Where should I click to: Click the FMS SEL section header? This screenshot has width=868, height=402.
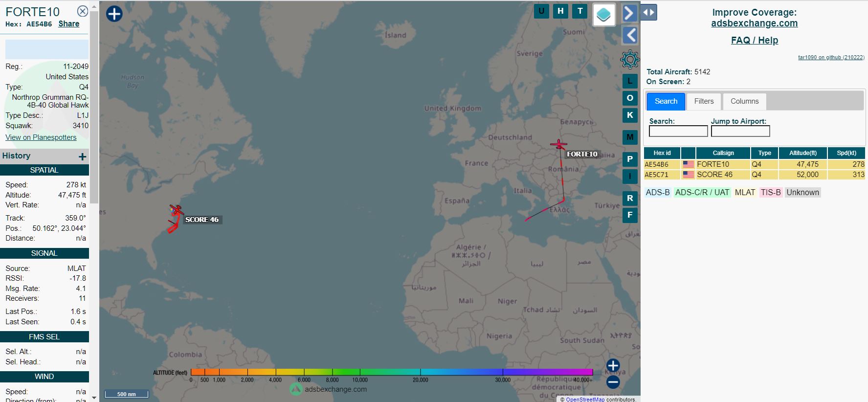pos(45,337)
